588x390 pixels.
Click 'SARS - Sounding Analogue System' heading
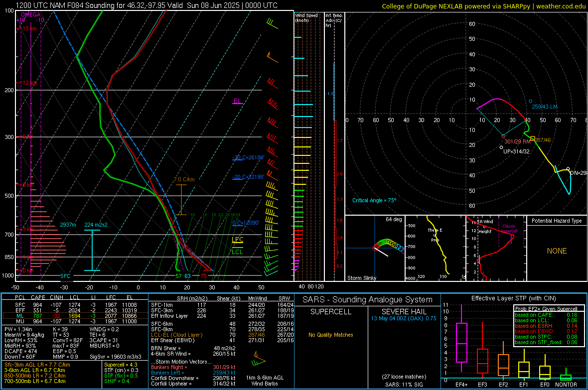coord(368,300)
